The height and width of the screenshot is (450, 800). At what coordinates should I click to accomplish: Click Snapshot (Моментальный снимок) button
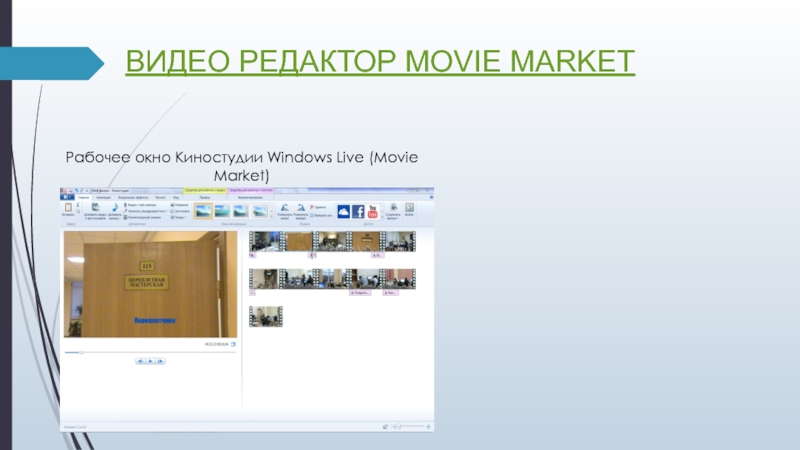[x=142, y=217]
